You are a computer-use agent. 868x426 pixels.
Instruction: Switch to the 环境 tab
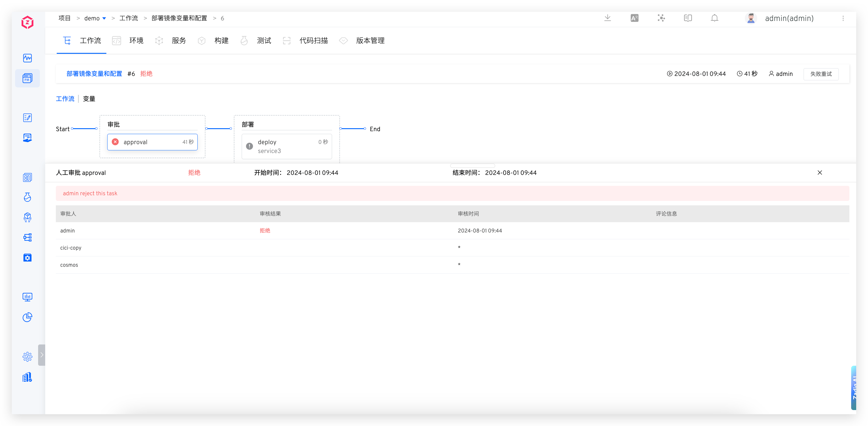136,40
